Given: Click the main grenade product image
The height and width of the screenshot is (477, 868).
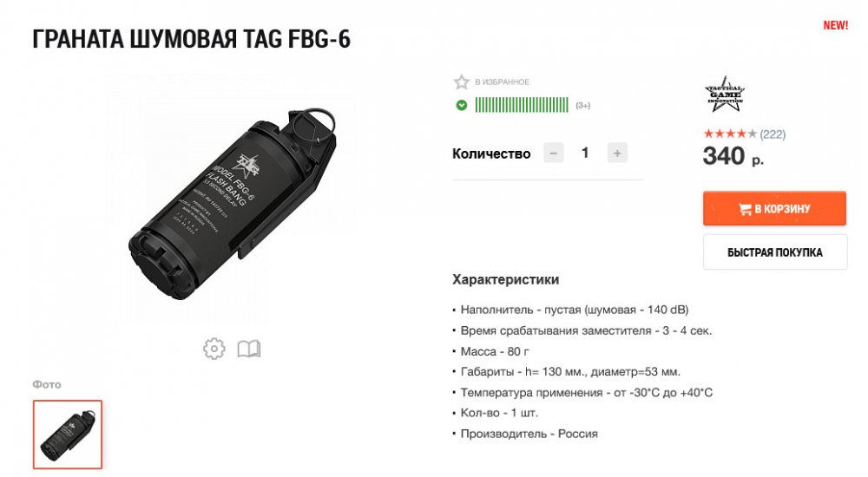Looking at the screenshot, I should pyautogui.click(x=233, y=204).
